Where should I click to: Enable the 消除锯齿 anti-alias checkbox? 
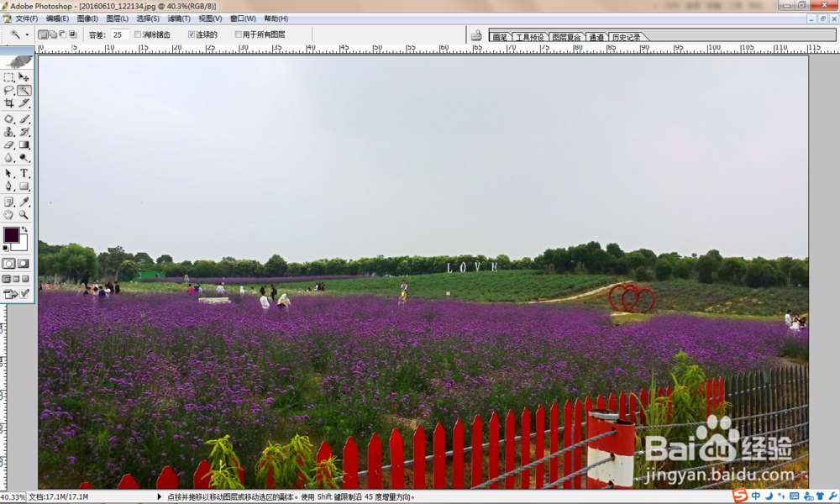138,34
